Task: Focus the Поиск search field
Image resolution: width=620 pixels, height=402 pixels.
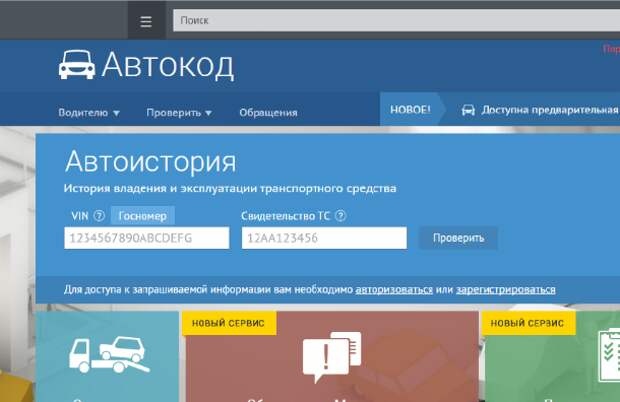Action: pos(396,20)
